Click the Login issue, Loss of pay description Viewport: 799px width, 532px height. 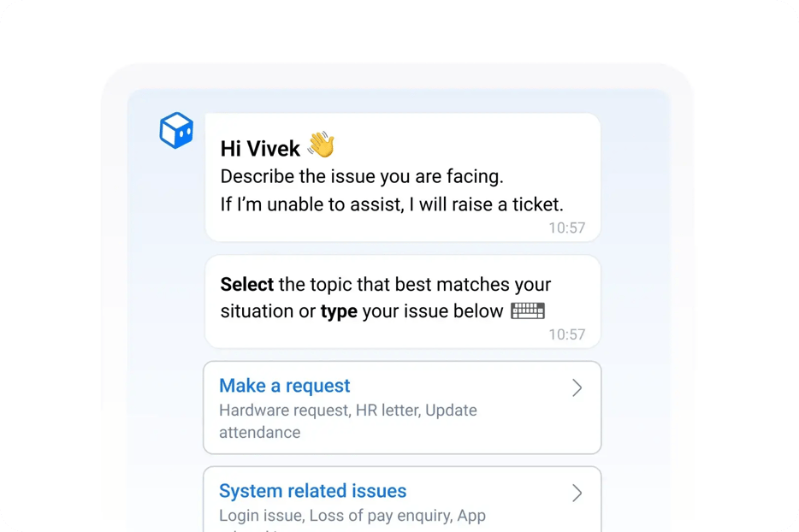[x=352, y=516]
